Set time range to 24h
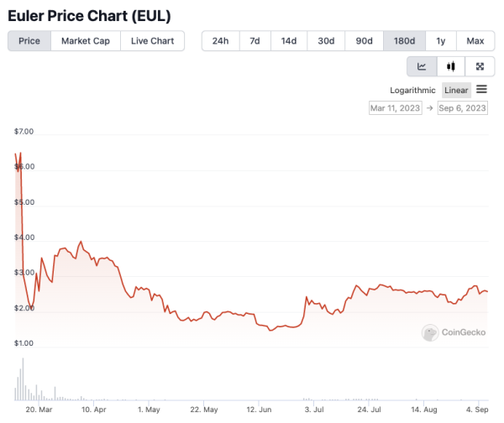This screenshot has width=504, height=423. 220,41
